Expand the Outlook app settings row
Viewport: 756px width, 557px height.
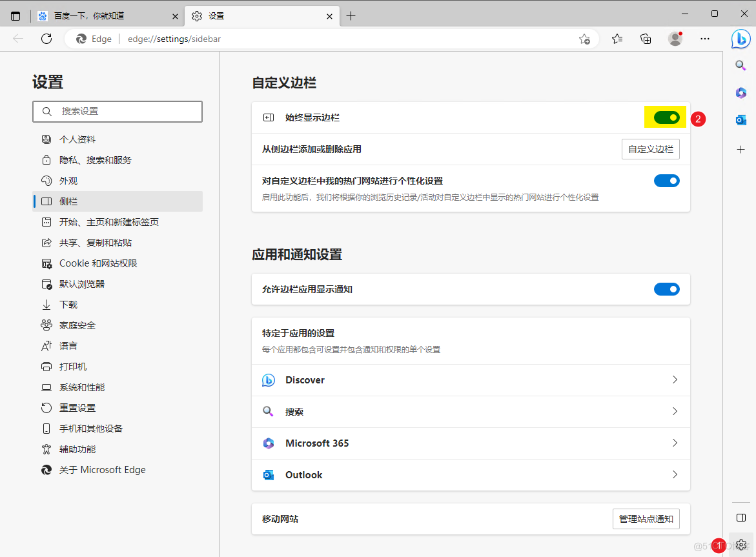coord(471,475)
